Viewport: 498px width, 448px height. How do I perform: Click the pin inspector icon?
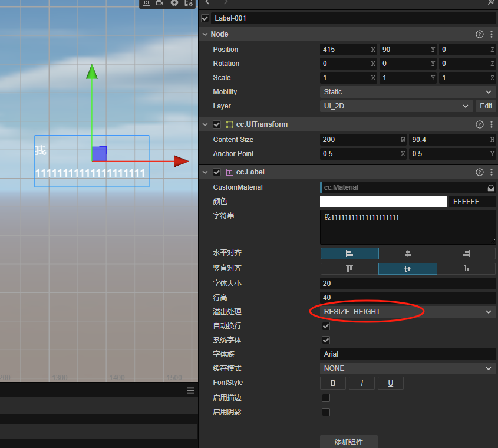491,2
